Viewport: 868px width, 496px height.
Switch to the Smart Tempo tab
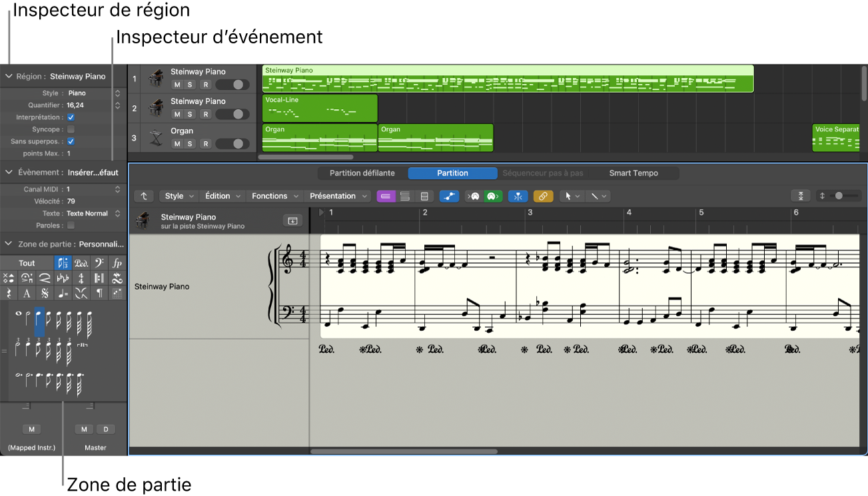633,173
